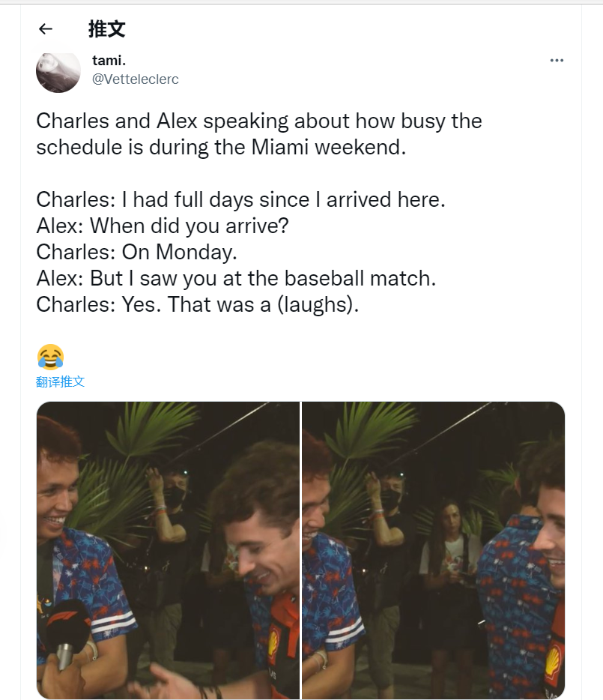Click the back arrow icon

[46, 29]
